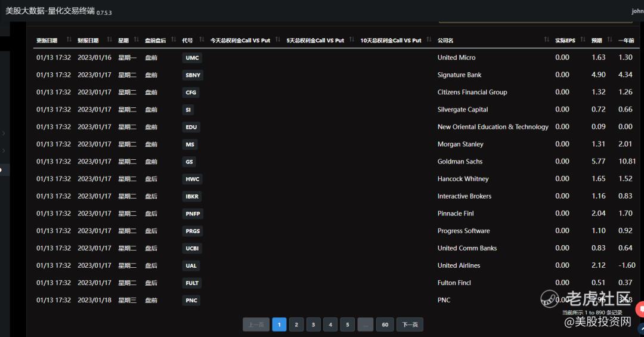Sort by 盘前盘后 column arrows
The height and width of the screenshot is (337, 644).
point(174,39)
